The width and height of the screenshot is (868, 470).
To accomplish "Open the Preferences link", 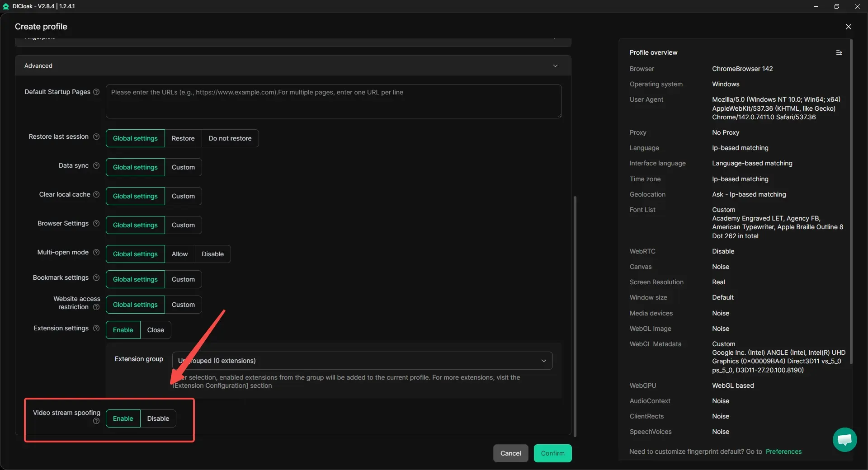I will coord(783,451).
